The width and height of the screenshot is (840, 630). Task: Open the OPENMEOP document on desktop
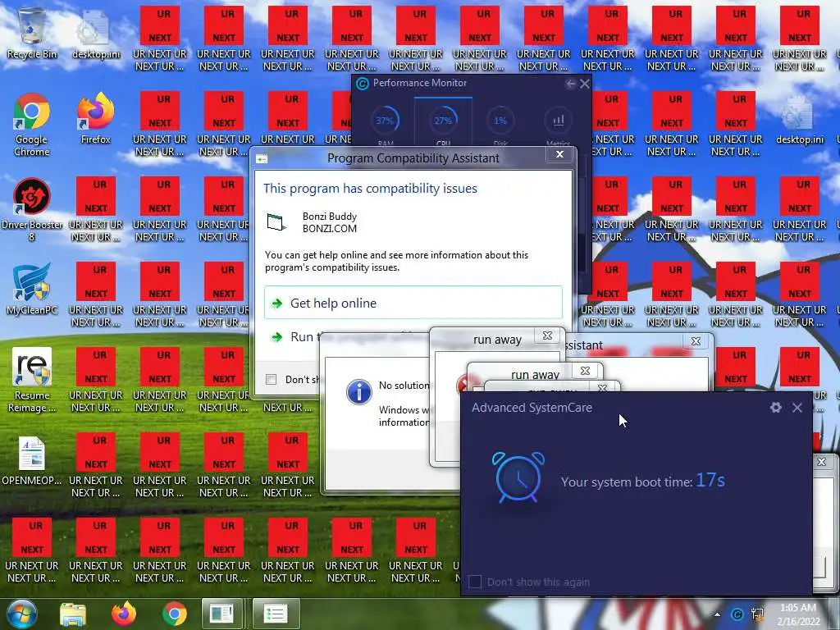coord(32,461)
